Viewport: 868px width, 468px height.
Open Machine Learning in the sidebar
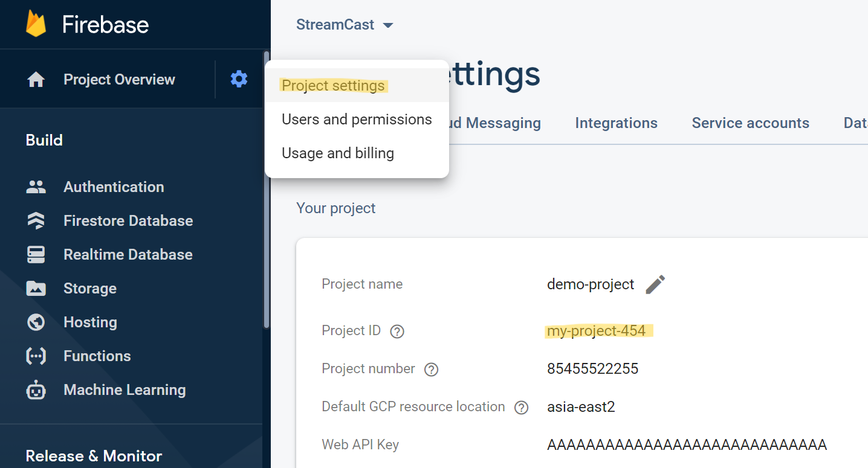(125, 390)
